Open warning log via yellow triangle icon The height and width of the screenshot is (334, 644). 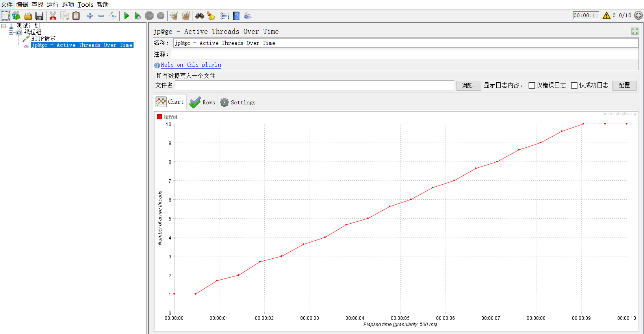point(607,15)
